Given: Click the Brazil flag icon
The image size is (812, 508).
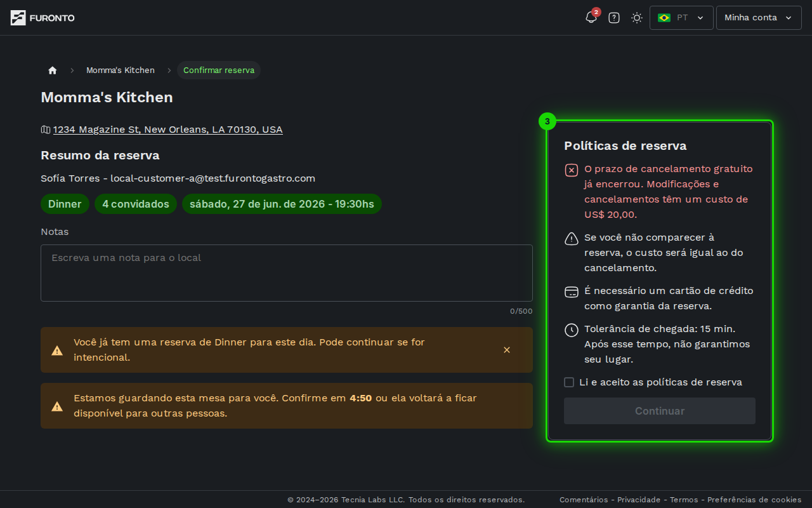Looking at the screenshot, I should (x=664, y=18).
